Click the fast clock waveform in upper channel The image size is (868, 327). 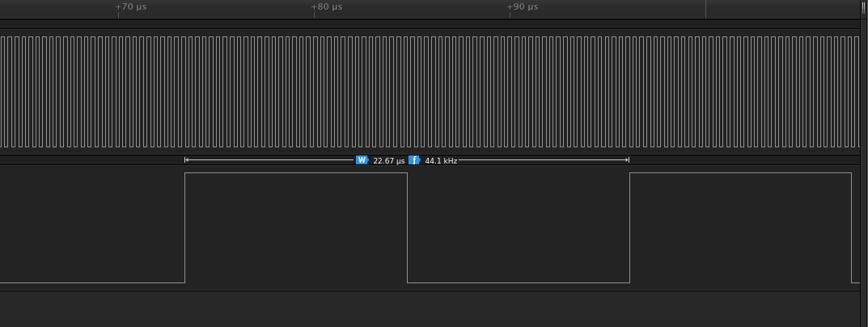430,92
